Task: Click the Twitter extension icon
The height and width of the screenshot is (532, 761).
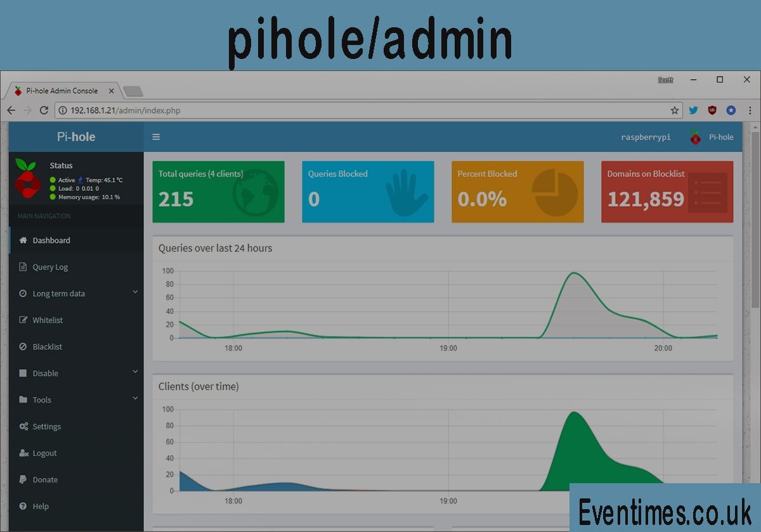Action: click(693, 110)
